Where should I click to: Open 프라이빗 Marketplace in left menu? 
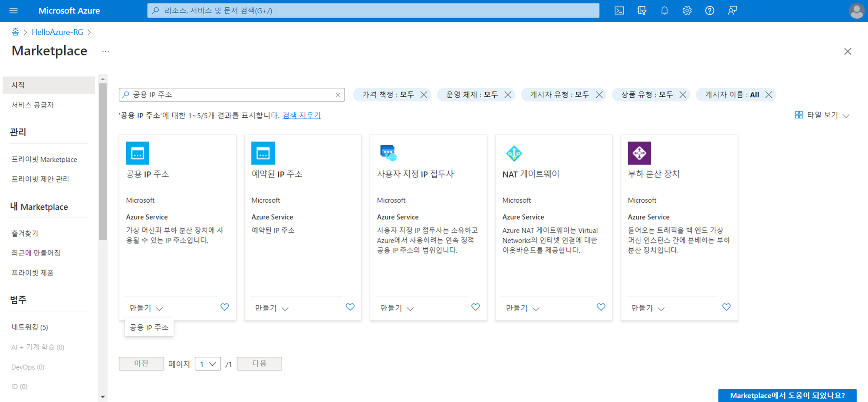(44, 159)
